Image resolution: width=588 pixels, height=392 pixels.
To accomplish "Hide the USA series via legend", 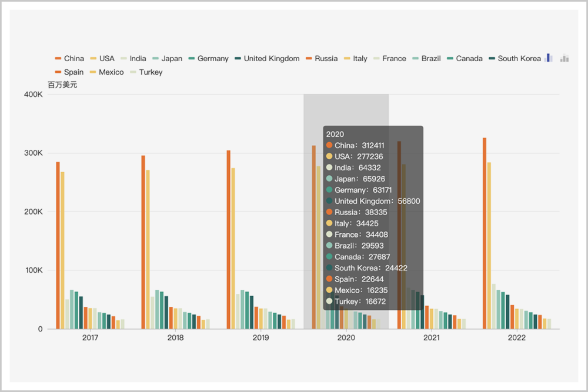I will [x=102, y=58].
